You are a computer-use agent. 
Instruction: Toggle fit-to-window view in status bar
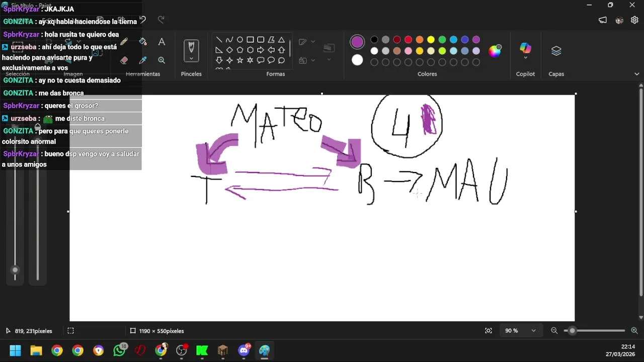point(489,331)
